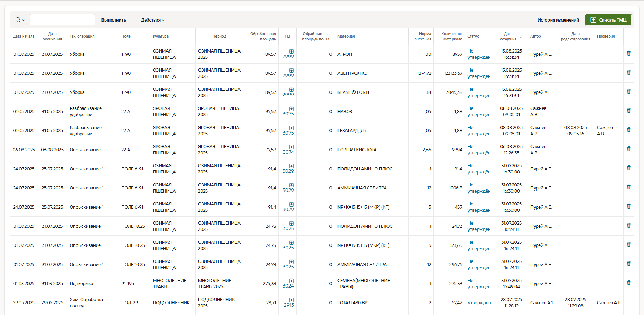Image resolution: width=644 pixels, height=315 pixels.
Task: Click the Статус column header
Action: 473,36
